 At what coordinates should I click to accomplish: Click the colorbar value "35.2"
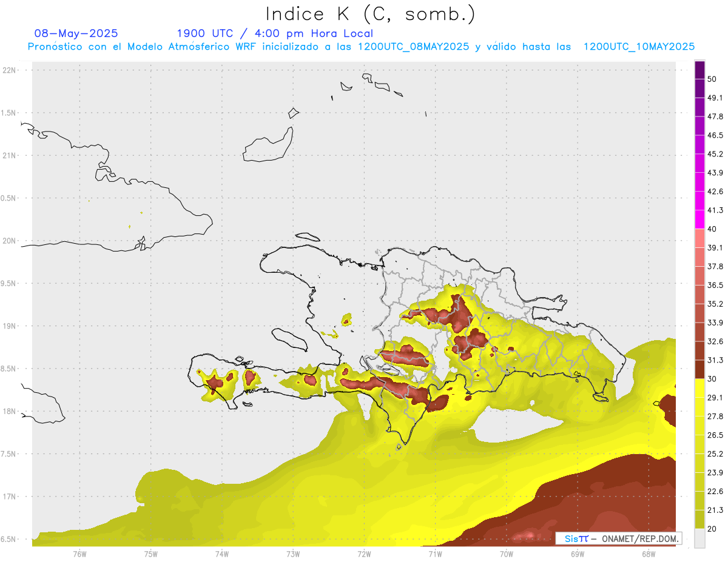click(715, 304)
